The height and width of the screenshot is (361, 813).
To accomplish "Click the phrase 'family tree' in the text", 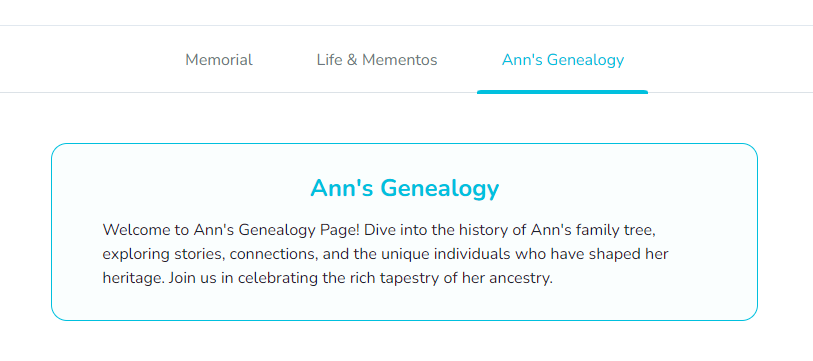I will tap(615, 230).
